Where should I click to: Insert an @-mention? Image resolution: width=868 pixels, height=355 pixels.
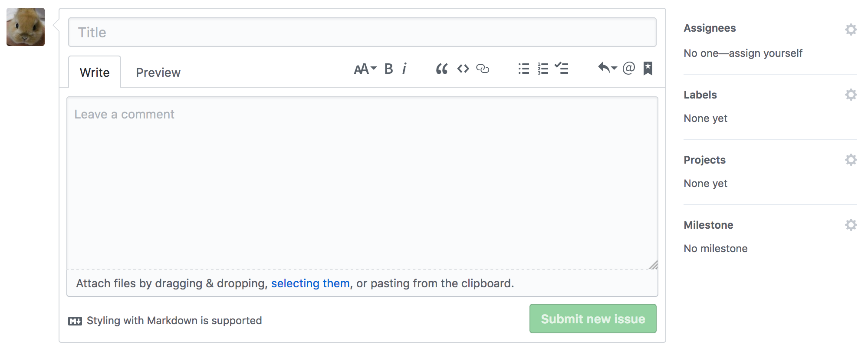click(628, 69)
